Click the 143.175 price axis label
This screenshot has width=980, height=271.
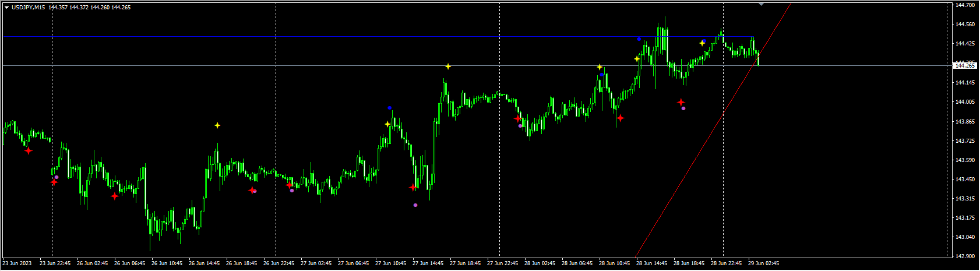(965, 218)
